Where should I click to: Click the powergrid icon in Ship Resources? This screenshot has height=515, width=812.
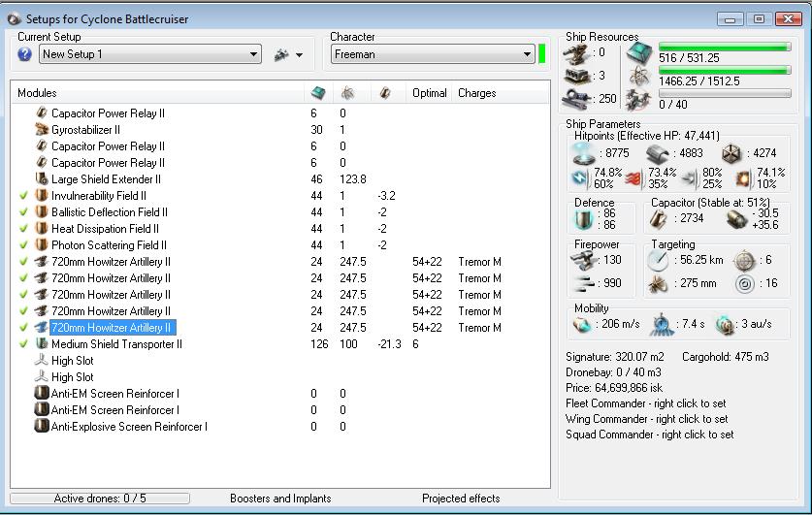point(639,77)
